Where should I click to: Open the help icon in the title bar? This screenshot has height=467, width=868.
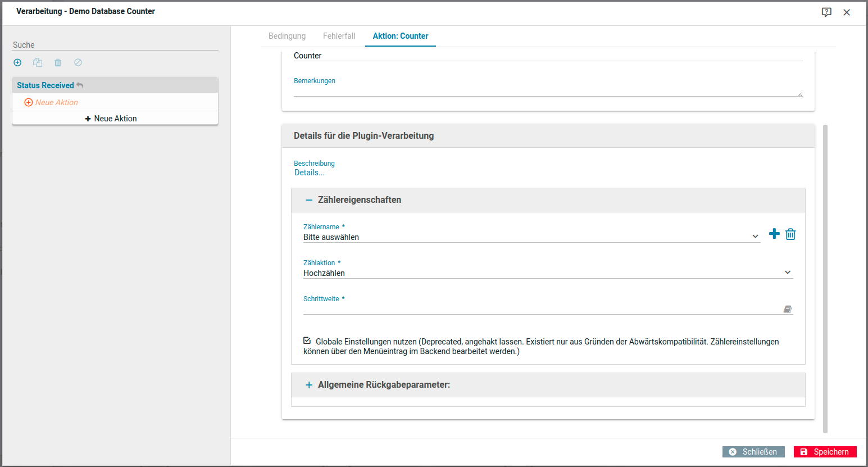click(x=826, y=12)
